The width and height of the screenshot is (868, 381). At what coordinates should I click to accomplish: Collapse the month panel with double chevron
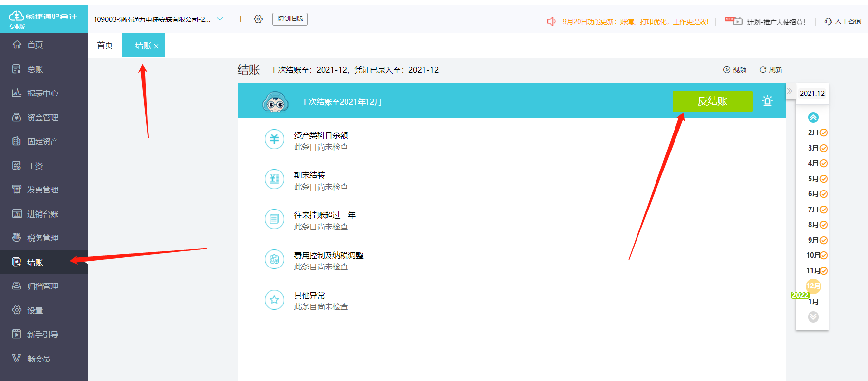pos(790,91)
